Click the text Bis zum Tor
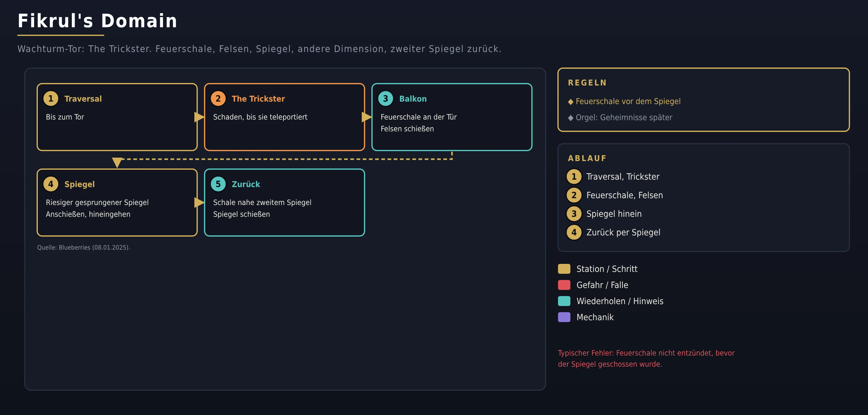 pyautogui.click(x=65, y=117)
